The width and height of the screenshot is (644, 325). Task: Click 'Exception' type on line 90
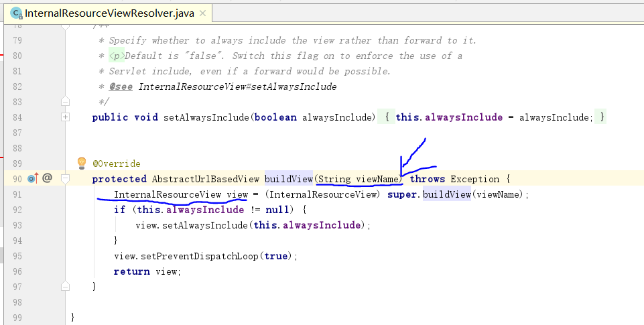[475, 179]
